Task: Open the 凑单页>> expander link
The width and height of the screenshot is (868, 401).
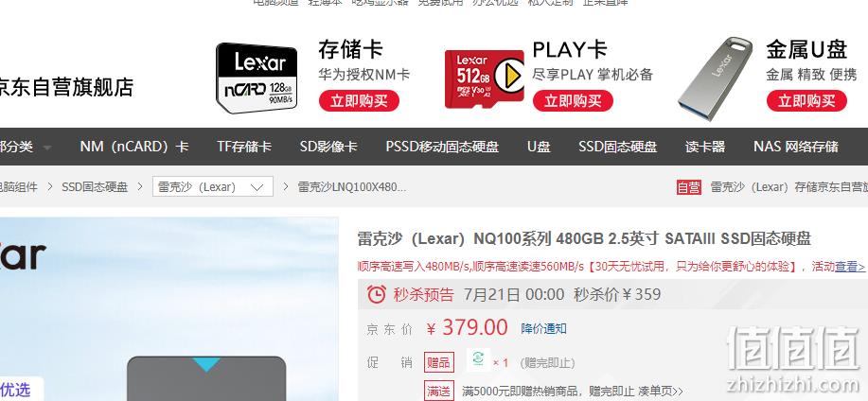Action: click(x=661, y=391)
